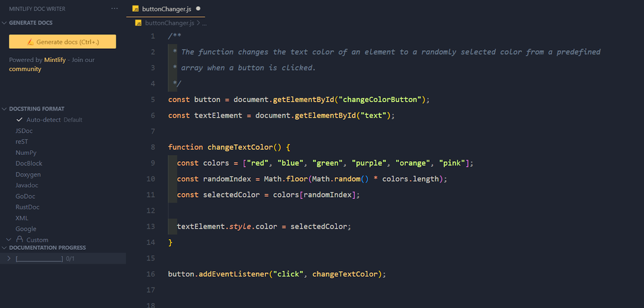644x308 pixels.
Task: Select RustDoc docstring format
Action: 28,207
